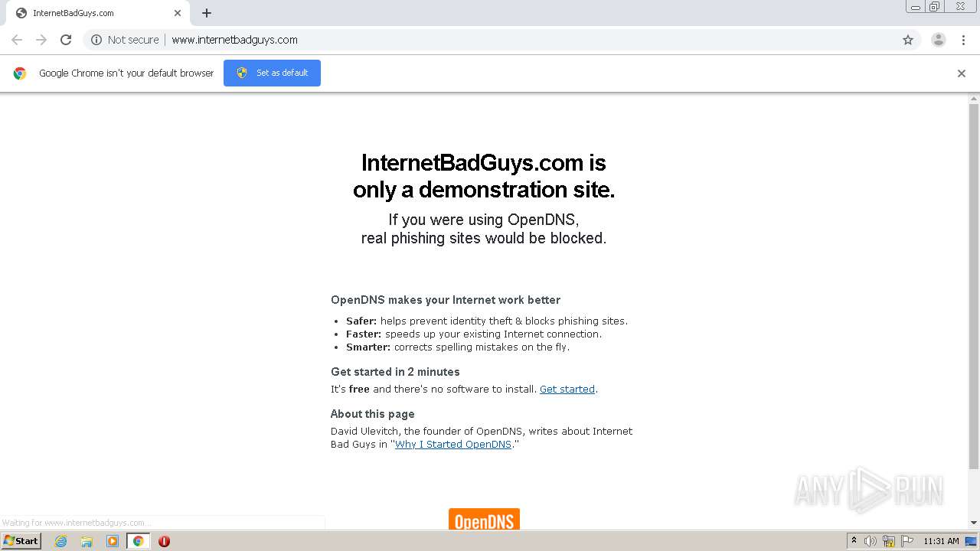This screenshot has height=551, width=980.
Task: Follow the Get started link
Action: point(567,390)
